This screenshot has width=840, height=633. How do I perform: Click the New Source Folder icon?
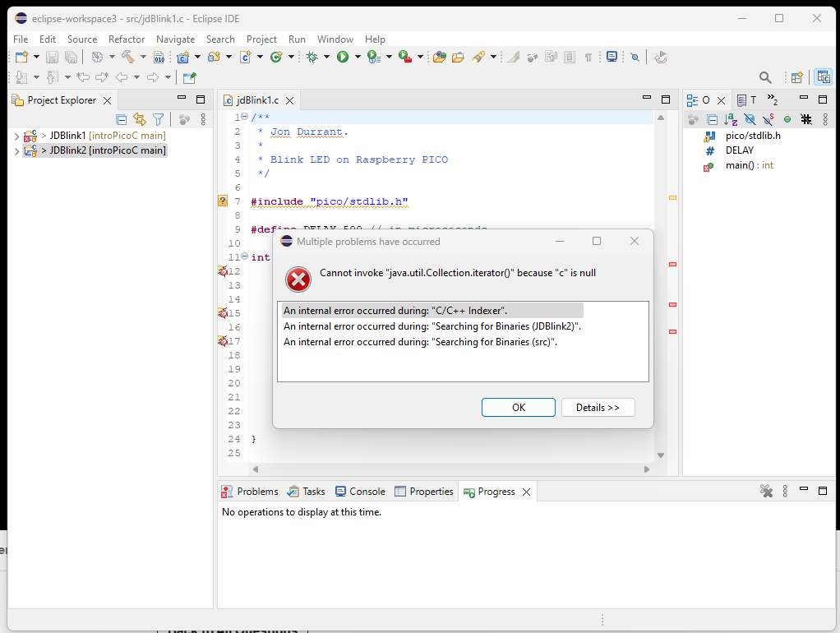click(215, 57)
